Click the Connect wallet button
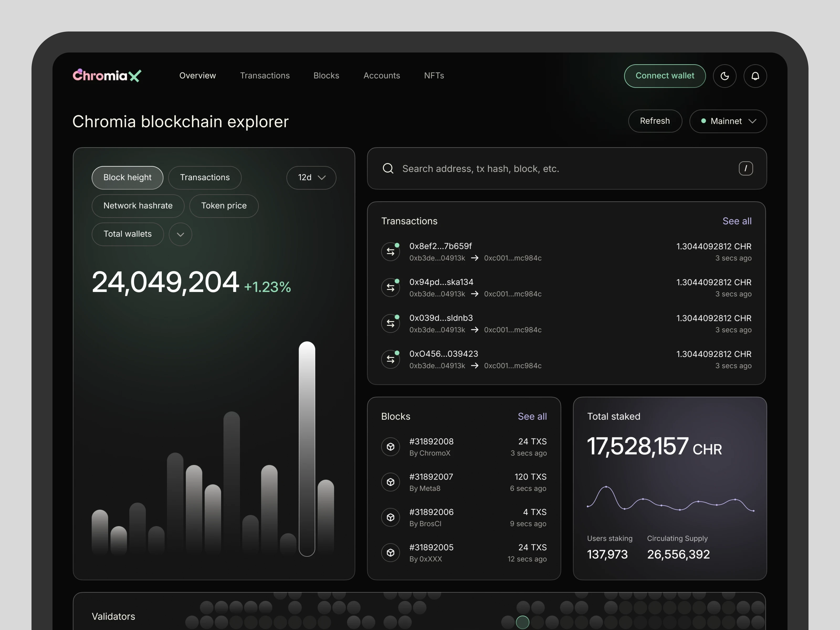 [x=665, y=76]
